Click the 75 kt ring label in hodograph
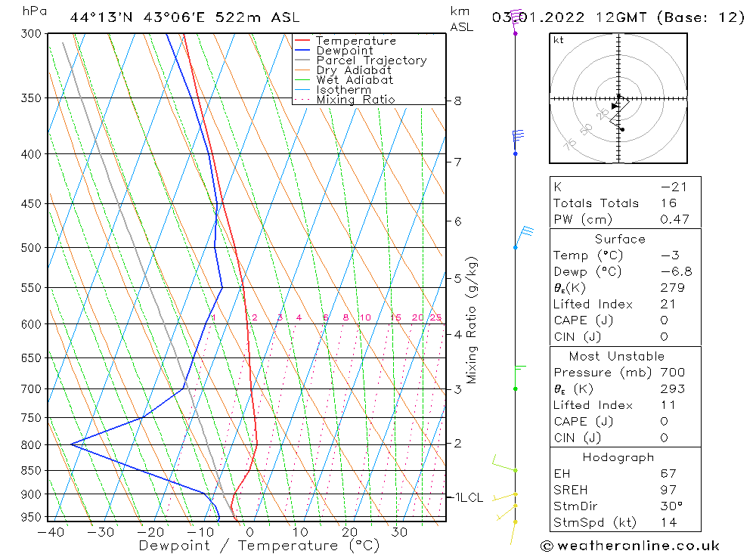The width and height of the screenshot is (756, 554). 570,144
